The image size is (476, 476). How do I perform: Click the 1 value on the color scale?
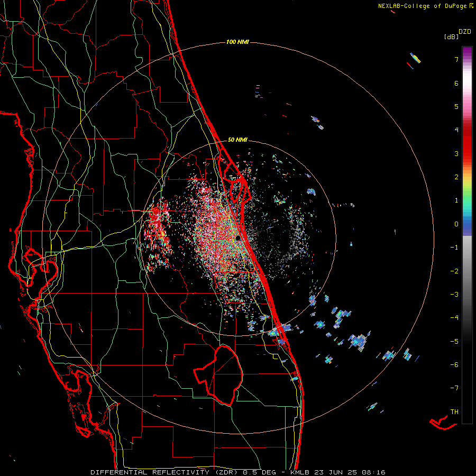click(456, 200)
